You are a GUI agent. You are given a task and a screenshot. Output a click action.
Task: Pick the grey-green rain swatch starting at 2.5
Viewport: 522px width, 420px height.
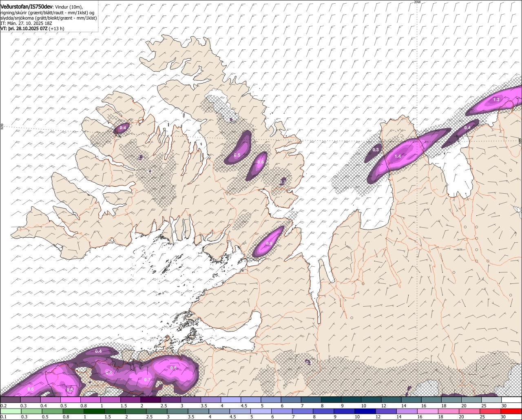tap(157, 411)
